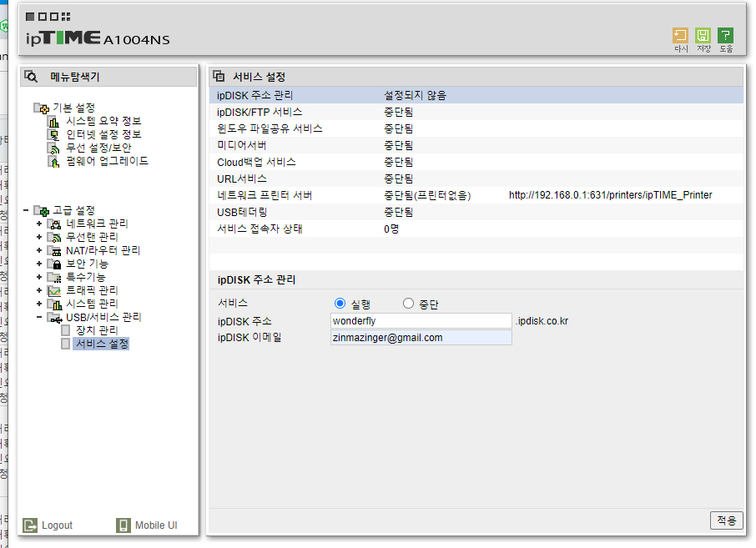Open 시스템 요약 정보 menu item
The image size is (756, 548).
coord(103,121)
